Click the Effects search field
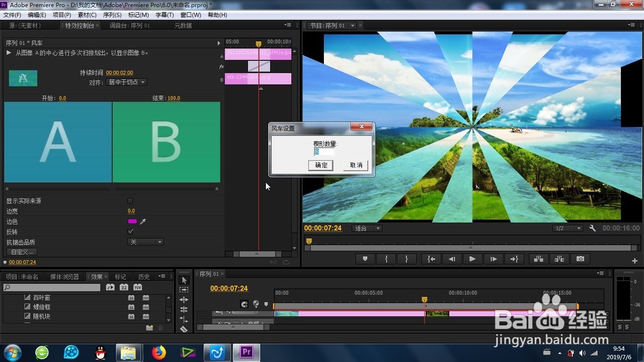644x362 pixels. 52,287
